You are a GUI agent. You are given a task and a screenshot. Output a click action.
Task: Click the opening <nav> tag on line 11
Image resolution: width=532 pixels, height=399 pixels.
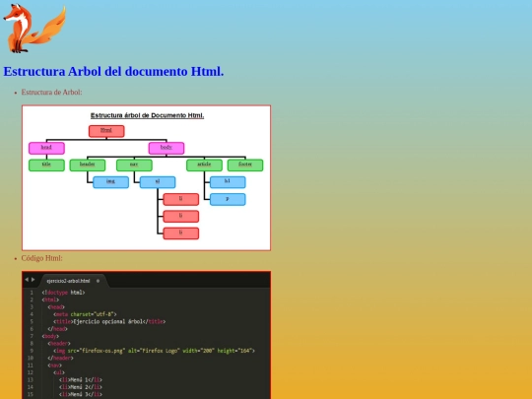pyautogui.click(x=54, y=366)
